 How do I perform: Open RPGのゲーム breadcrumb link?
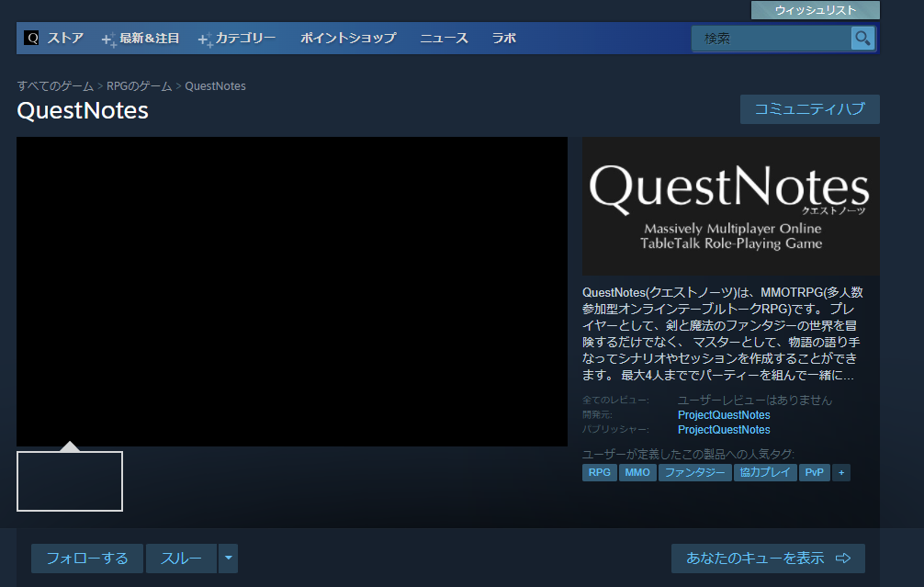tap(139, 86)
